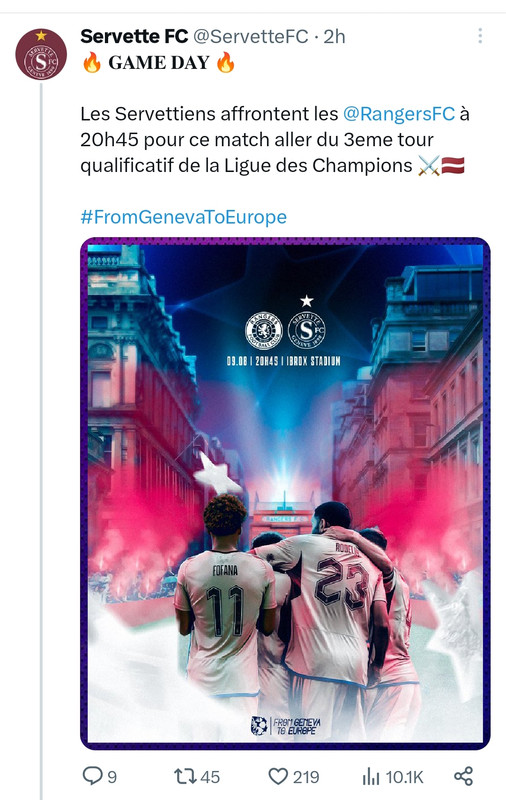Retweet using the retweet arrows icon
The width and height of the screenshot is (506, 800).
tap(185, 776)
